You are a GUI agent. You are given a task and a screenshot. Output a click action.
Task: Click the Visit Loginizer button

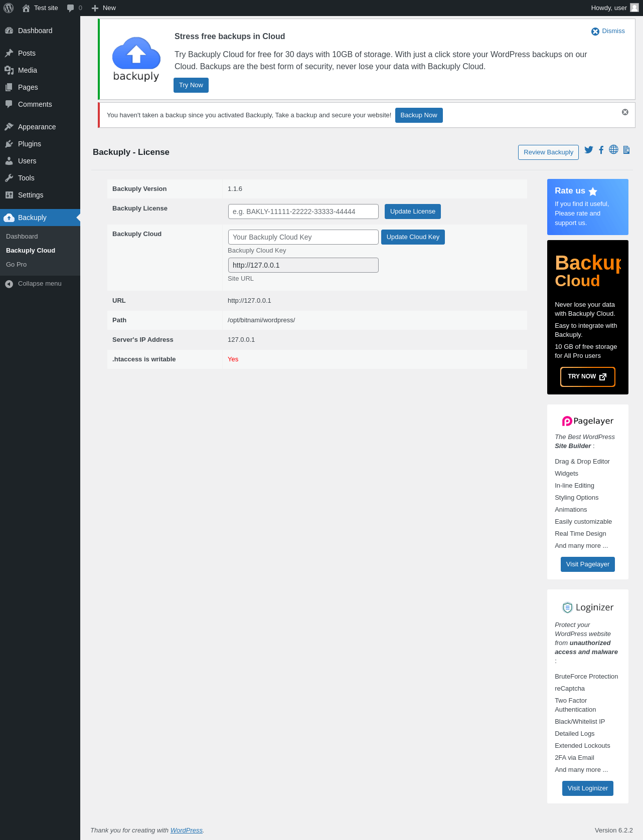pyautogui.click(x=588, y=788)
